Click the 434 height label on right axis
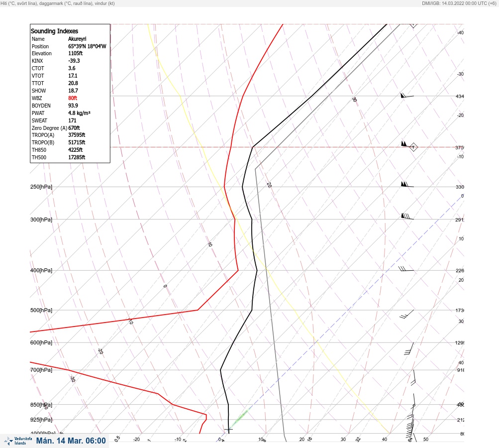 click(460, 96)
